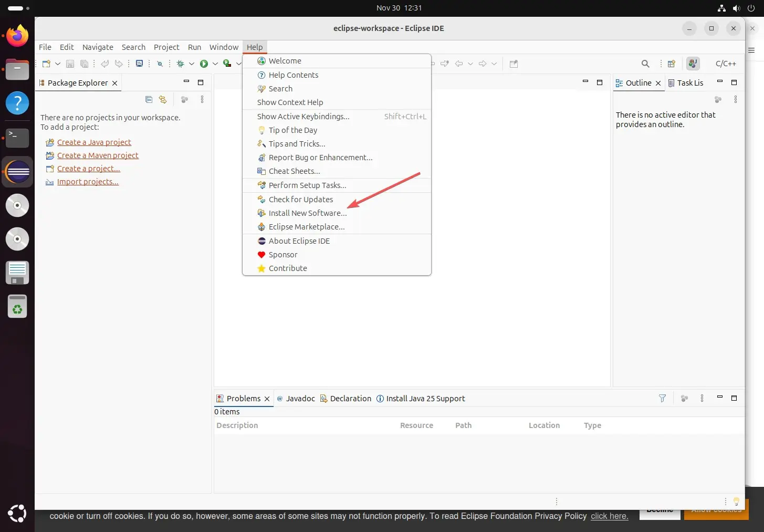
Task: Click the tip lightbulb in status bar
Action: 736,502
